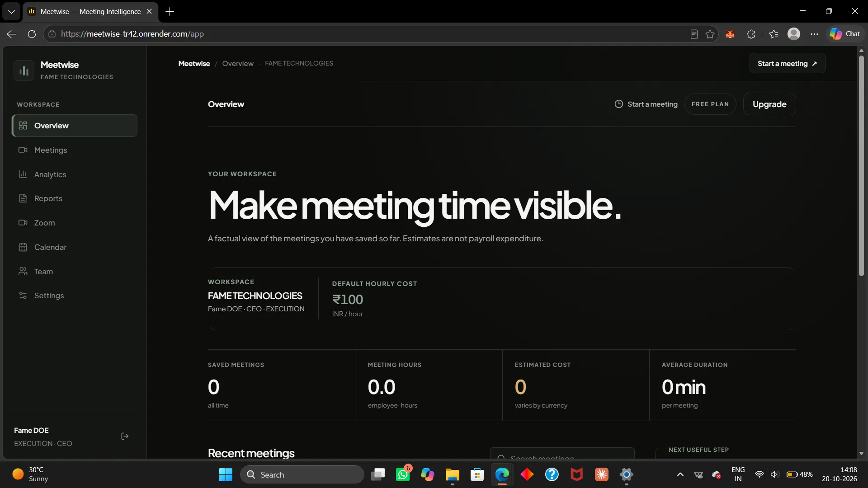Open the tab search dropdown arrow
Screen dimensions: 868x488
point(11,12)
